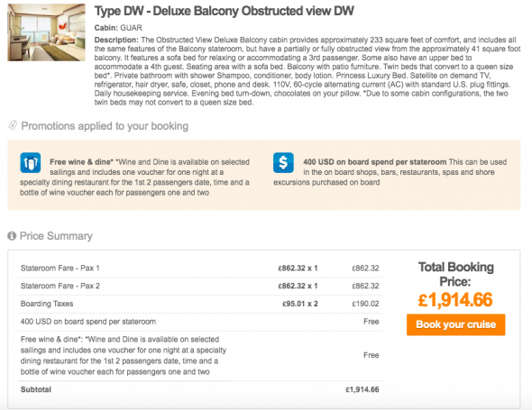Click the Total Booking Price amount £1,914.66

455,300
